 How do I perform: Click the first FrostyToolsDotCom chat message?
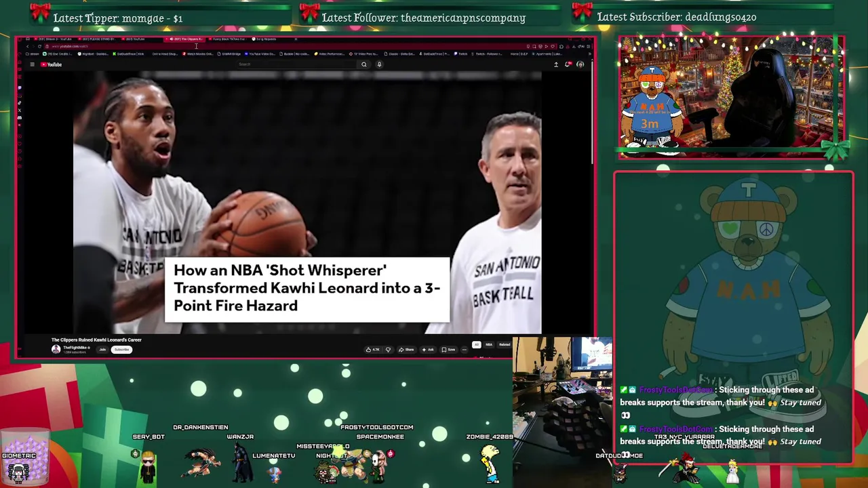coord(722,403)
